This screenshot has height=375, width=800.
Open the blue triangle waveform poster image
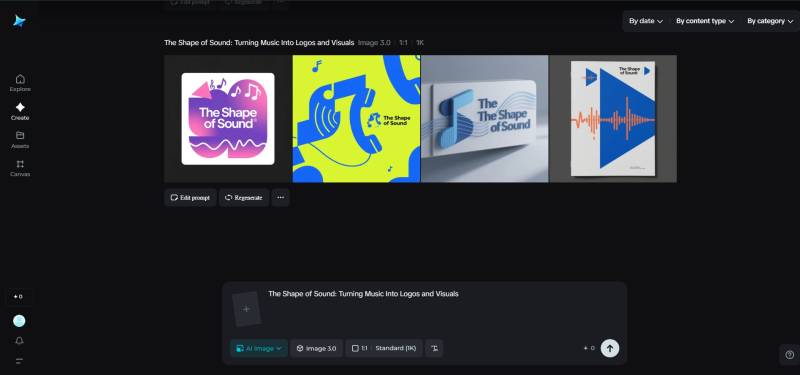click(x=613, y=118)
